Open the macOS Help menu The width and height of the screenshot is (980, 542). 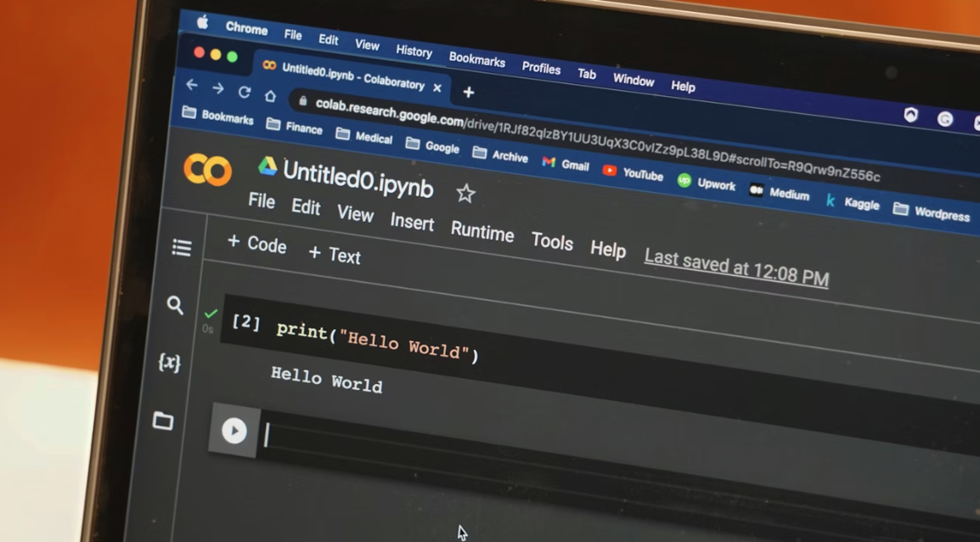683,87
